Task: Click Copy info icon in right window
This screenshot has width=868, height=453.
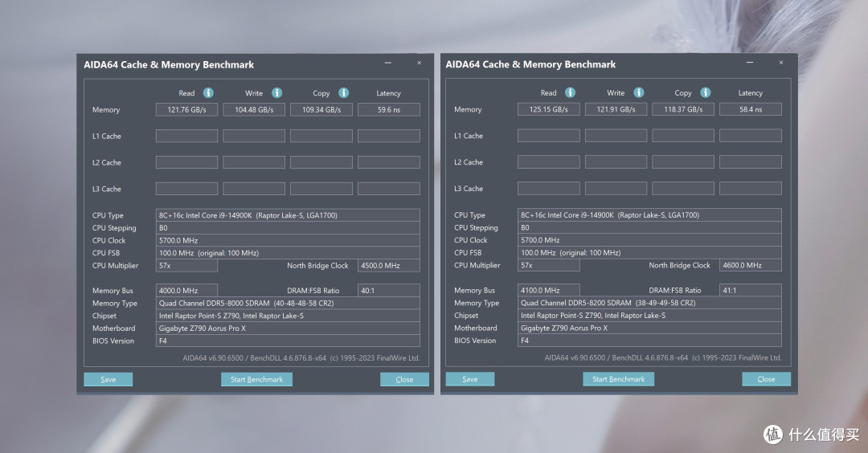Action: 706,92
